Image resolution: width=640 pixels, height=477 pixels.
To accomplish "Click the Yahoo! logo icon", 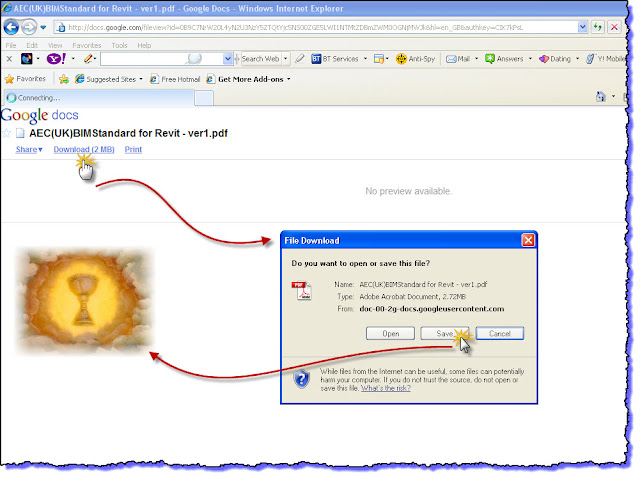I will pos(56,59).
